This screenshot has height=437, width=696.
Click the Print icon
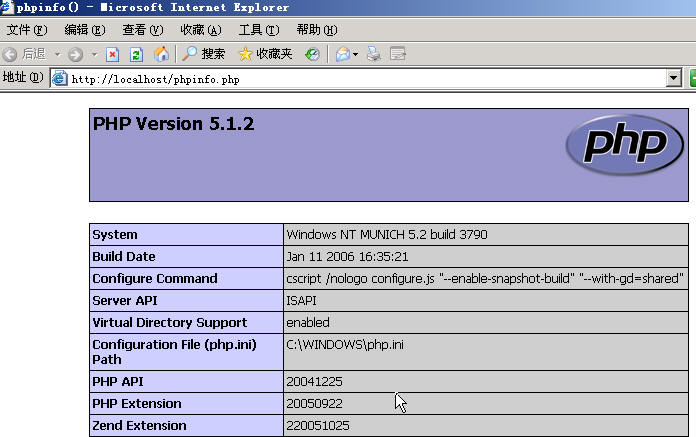tap(374, 54)
